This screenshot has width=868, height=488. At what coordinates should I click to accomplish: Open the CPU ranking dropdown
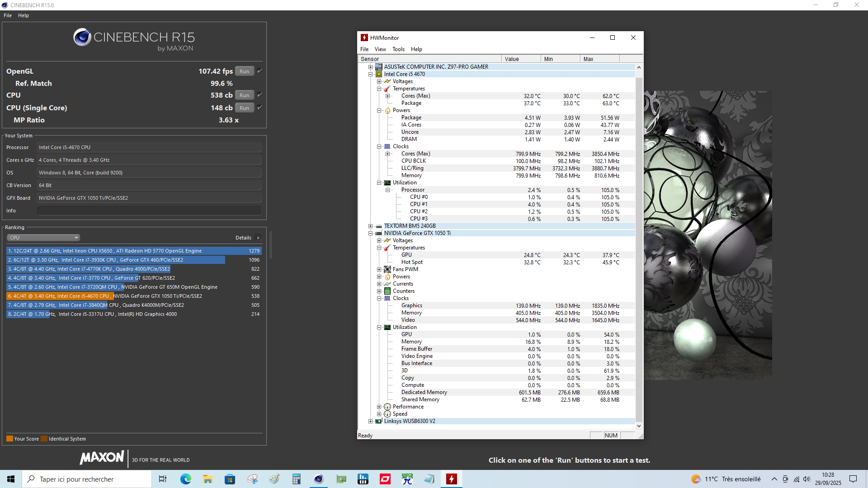coord(43,238)
